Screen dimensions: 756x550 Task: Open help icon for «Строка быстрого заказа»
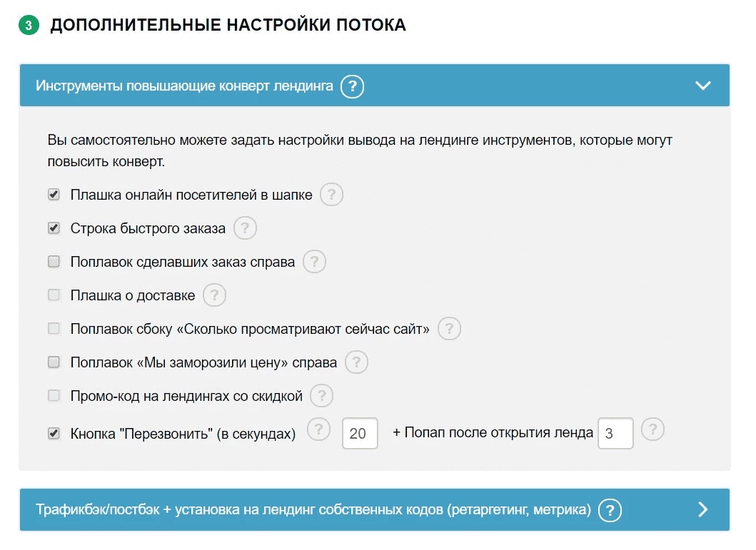pyautogui.click(x=245, y=228)
